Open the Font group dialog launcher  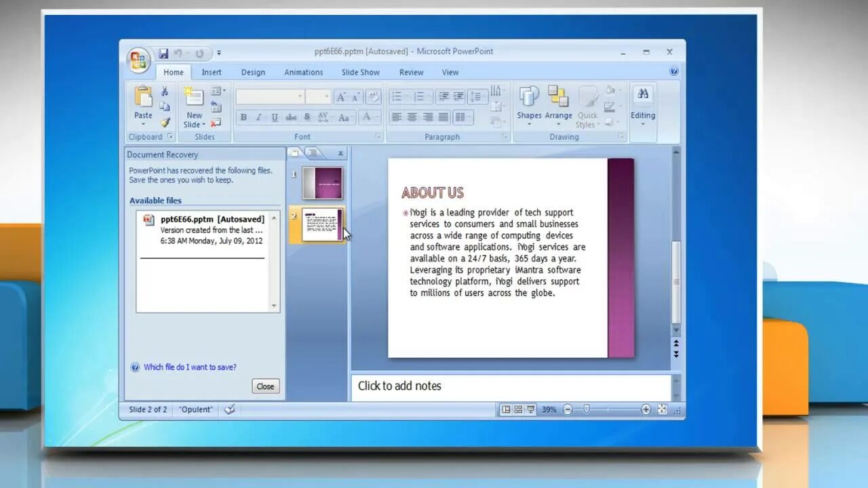pyautogui.click(x=378, y=137)
